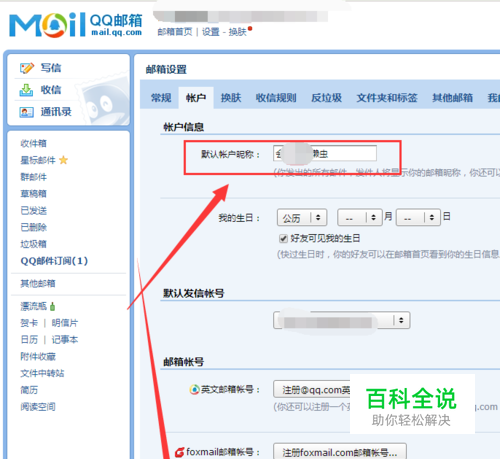
Task: Open the 草稿箱 drafts folder
Action: point(34,194)
